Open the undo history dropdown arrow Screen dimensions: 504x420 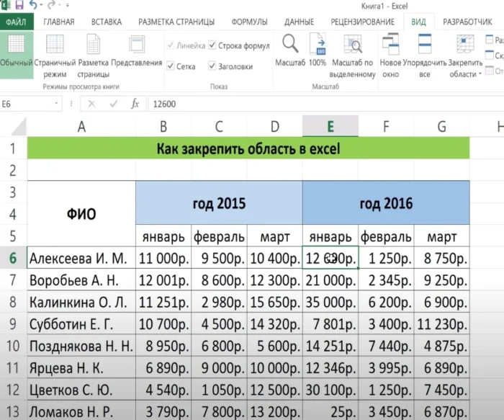pos(41,6)
